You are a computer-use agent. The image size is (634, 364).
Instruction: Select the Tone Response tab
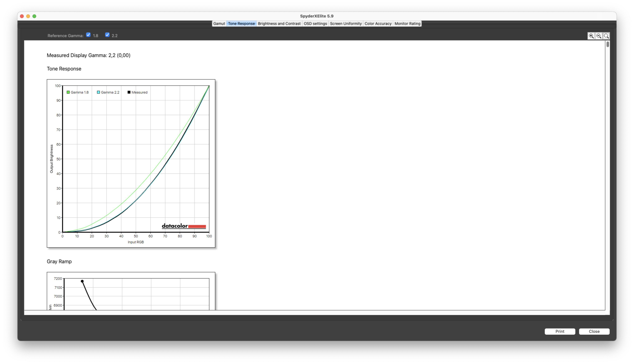pos(241,24)
